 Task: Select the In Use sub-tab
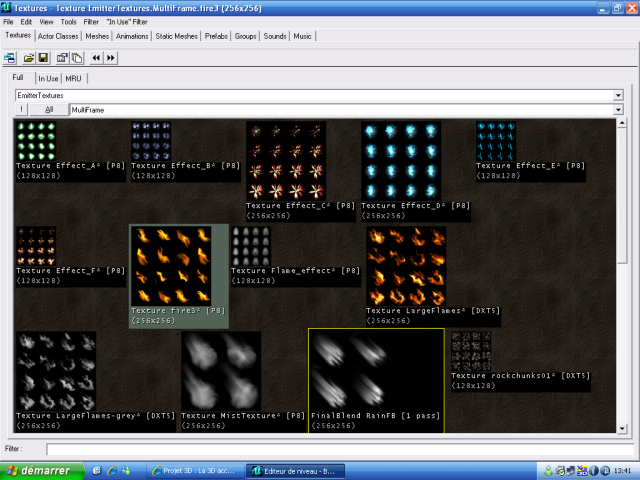point(48,78)
